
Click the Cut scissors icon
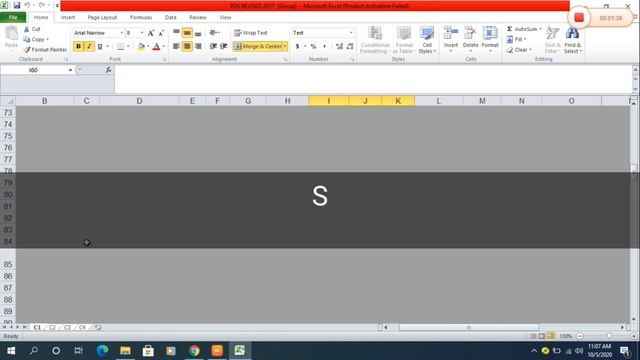(27, 29)
